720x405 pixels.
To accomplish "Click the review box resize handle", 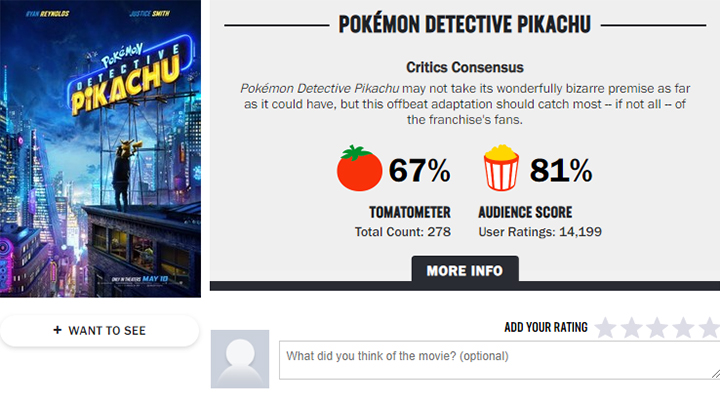I will (716, 374).
